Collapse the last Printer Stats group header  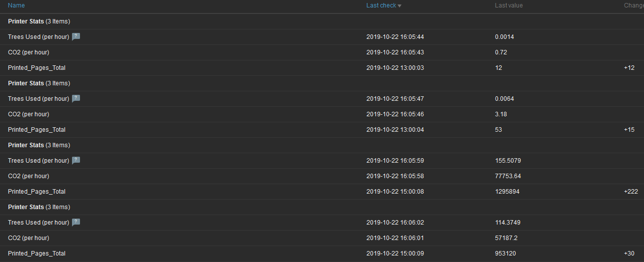coord(25,207)
